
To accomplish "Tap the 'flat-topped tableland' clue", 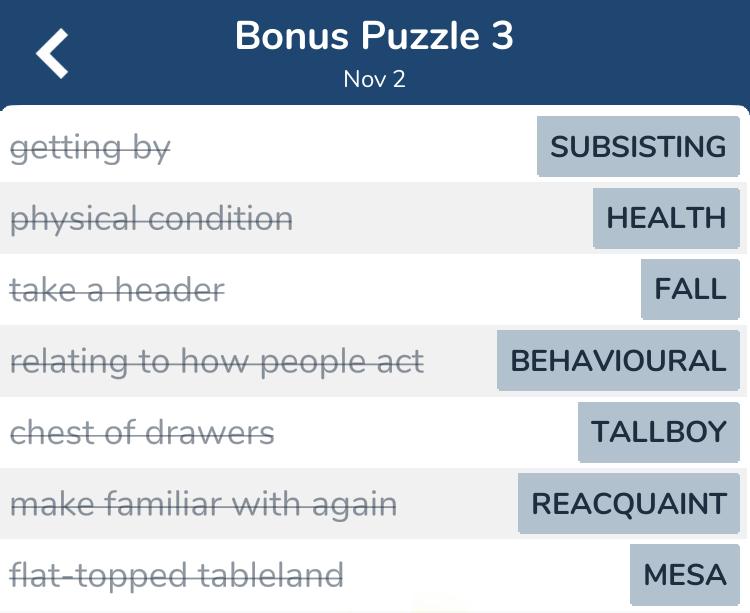I will [x=176, y=576].
